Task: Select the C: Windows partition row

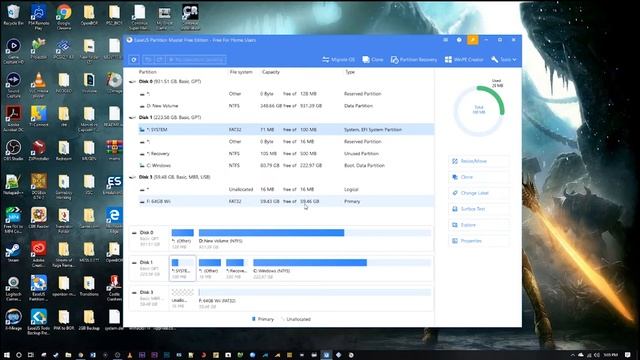Action: (x=286, y=165)
